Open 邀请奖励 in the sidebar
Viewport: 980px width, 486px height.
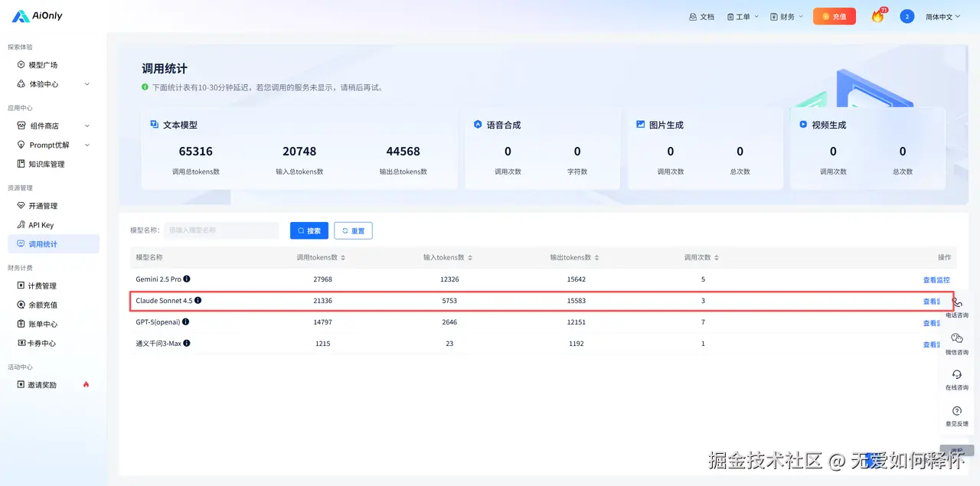tap(38, 385)
